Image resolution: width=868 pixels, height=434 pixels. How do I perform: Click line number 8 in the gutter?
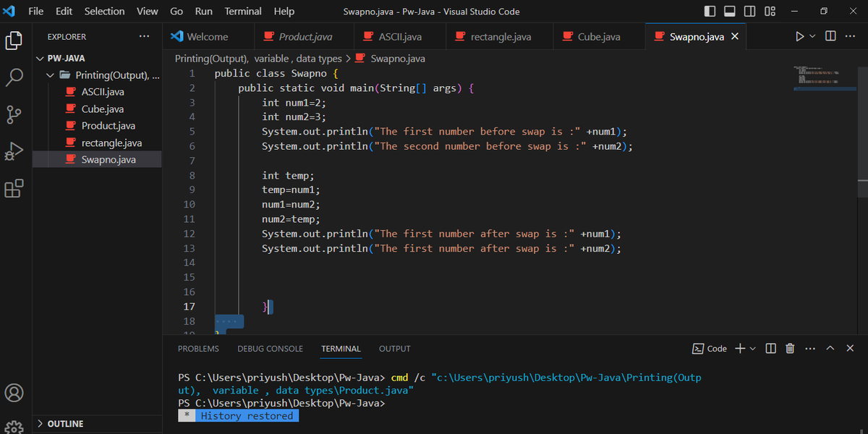tap(191, 176)
